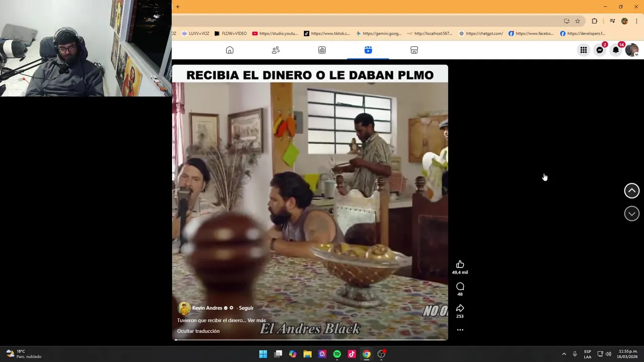Screen dimensions: 644x362
Task: Launch Copilot from the taskbar
Action: coord(293,354)
